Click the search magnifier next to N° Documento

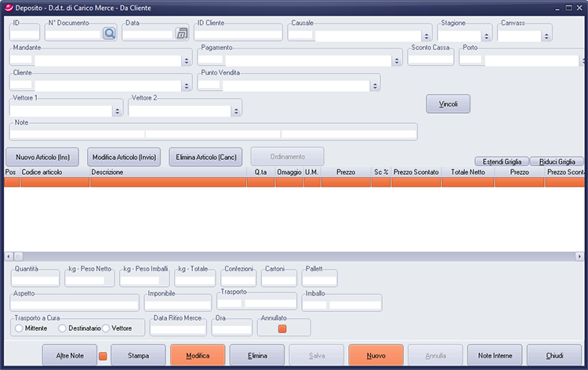tap(107, 33)
